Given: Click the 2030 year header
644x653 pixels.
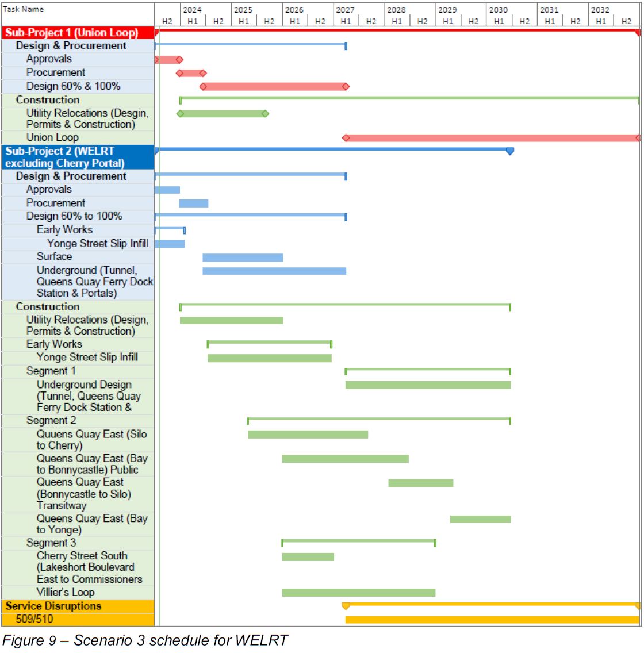Looking at the screenshot, I should 499,10.
